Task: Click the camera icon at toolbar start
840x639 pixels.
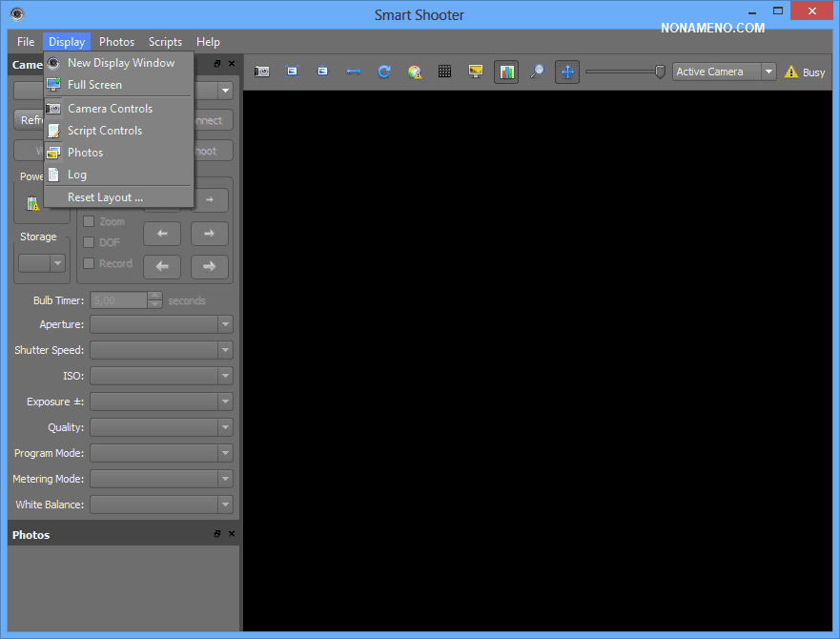Action: (262, 72)
